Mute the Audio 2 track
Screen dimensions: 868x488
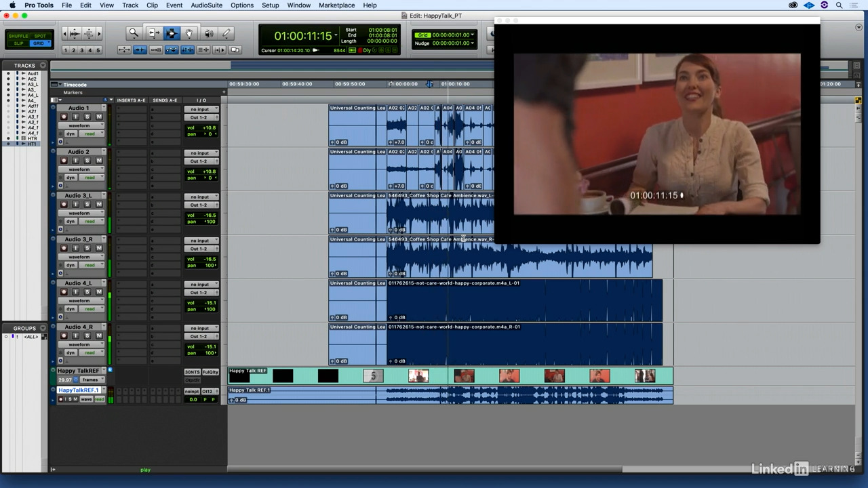pyautogui.click(x=99, y=161)
